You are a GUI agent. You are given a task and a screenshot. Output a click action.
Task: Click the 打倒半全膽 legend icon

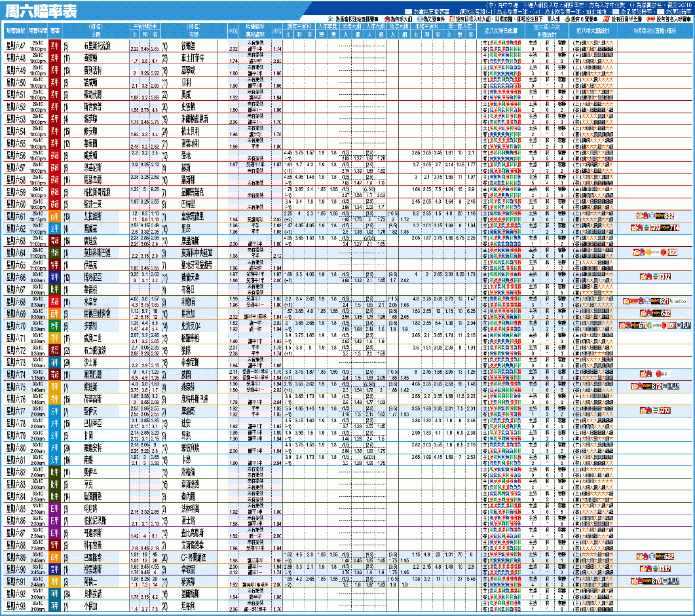point(606,19)
